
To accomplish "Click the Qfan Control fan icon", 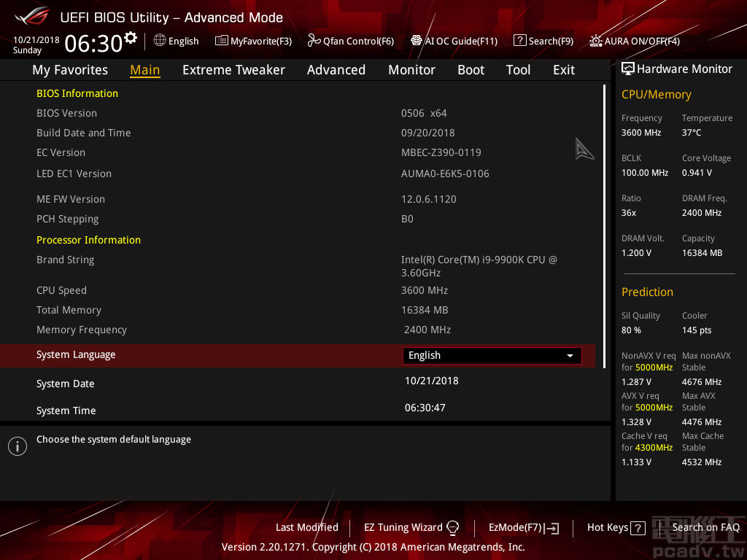I will (314, 41).
